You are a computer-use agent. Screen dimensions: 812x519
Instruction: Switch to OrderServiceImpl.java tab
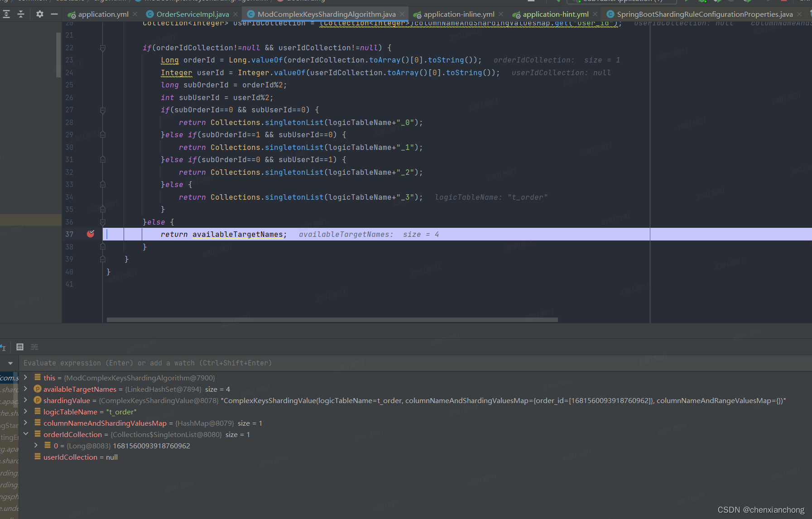pos(192,14)
